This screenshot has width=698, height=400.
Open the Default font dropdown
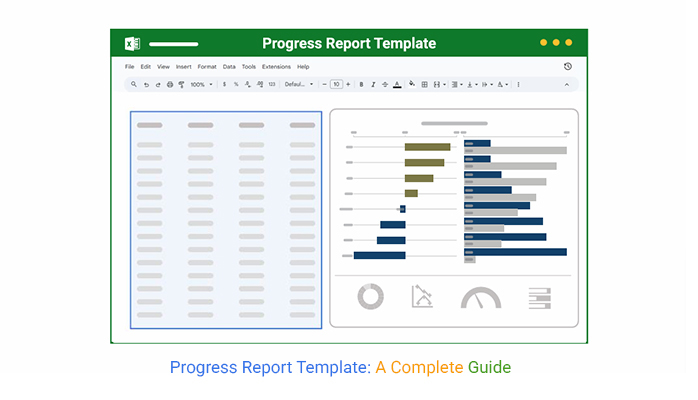[x=298, y=85]
